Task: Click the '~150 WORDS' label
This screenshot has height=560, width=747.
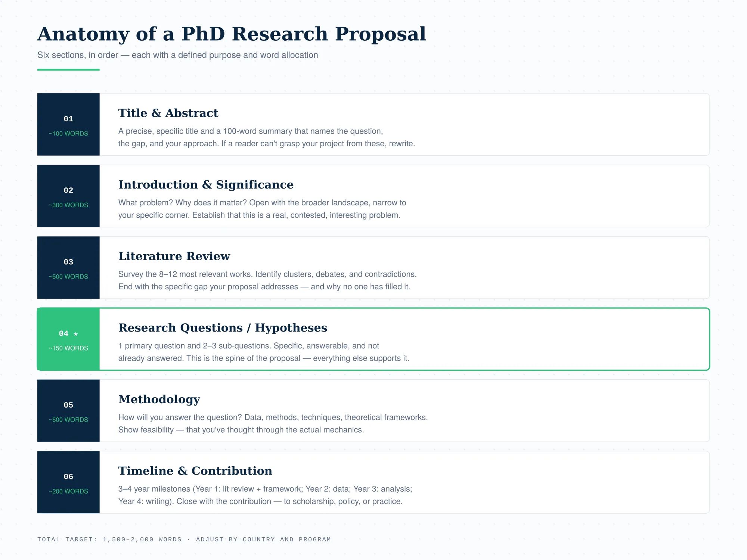Action: click(x=68, y=348)
